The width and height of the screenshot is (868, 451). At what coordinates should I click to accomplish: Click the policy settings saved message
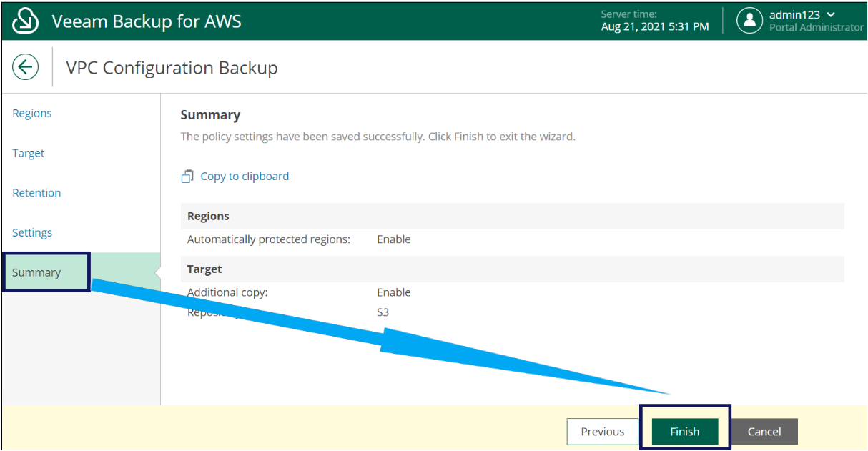point(378,137)
